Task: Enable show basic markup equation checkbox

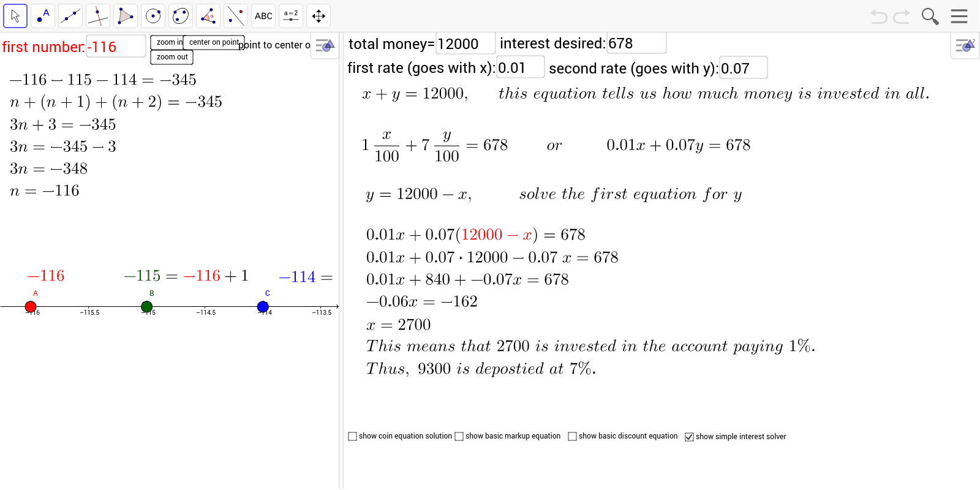Action: (x=459, y=436)
